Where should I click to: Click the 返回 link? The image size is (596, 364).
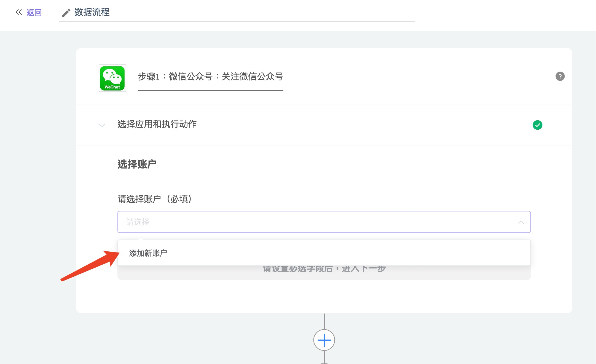[x=34, y=12]
